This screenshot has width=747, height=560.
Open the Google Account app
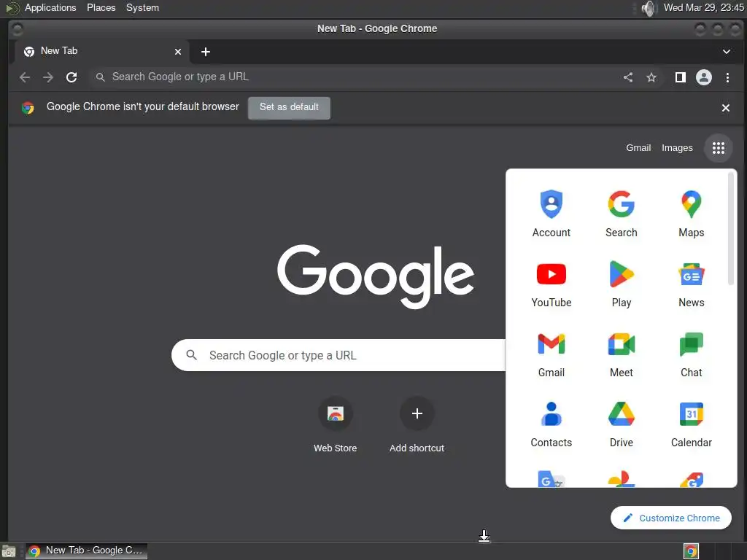[551, 214]
